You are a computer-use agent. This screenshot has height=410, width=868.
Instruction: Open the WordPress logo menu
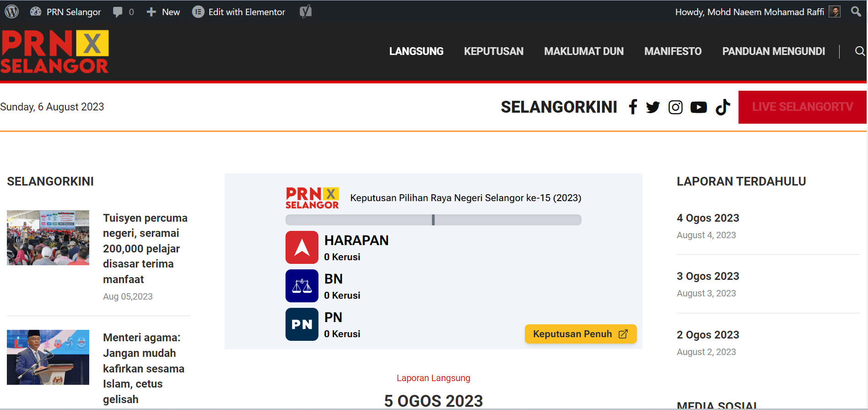(12, 12)
